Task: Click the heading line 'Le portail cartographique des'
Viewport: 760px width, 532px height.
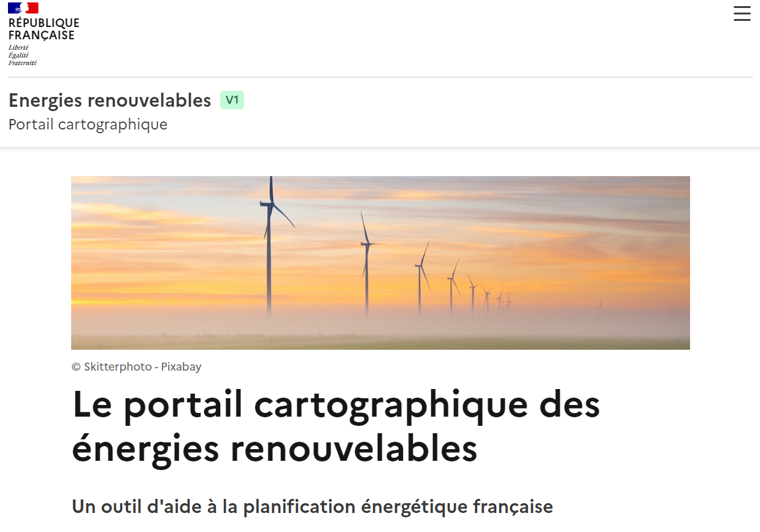Action: [336, 406]
